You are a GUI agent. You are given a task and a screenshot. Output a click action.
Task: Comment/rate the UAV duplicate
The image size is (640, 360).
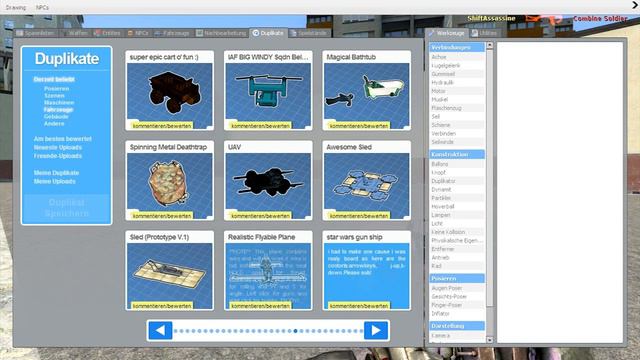click(260, 216)
